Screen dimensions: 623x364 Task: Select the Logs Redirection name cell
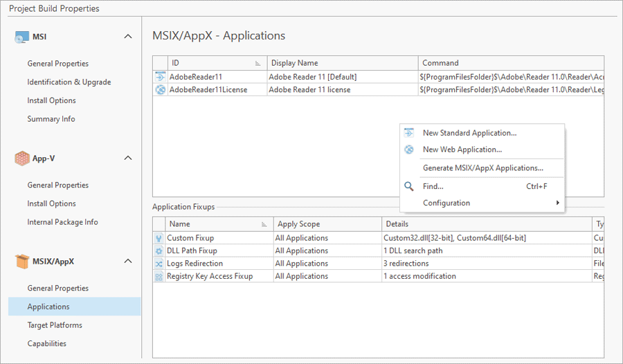pos(219,264)
